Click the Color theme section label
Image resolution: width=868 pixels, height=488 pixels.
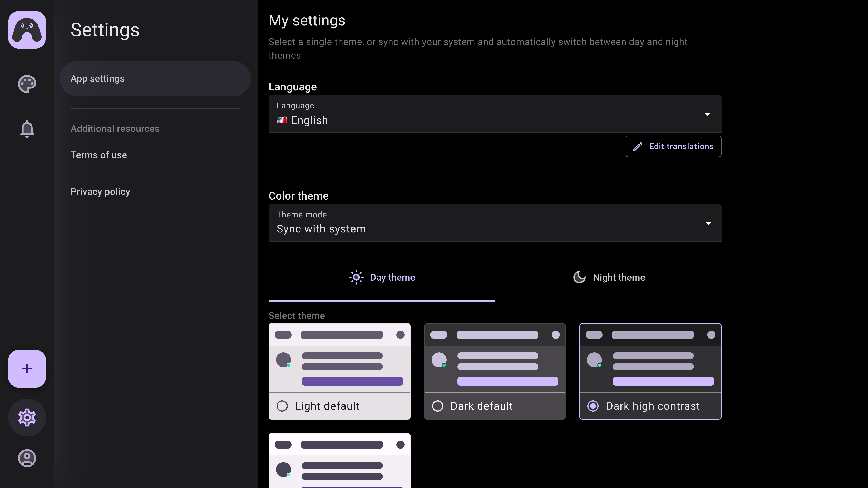pos(299,196)
